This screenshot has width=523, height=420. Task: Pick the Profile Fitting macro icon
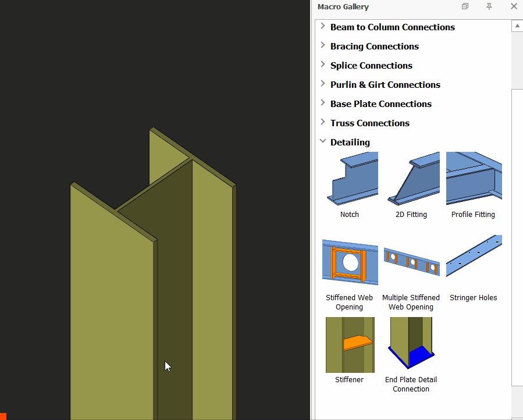[474, 179]
